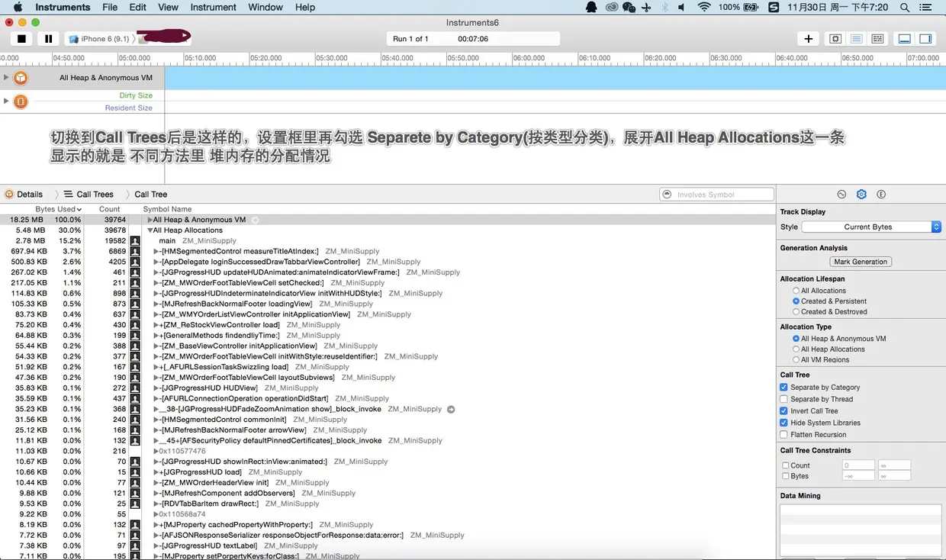
Task: Click the Call Tree breadcrumb item
Action: (150, 195)
